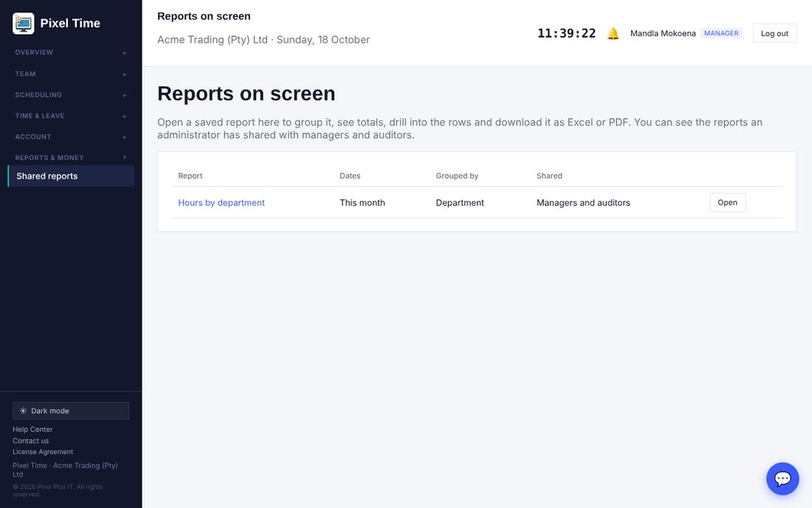Viewport: 812px width, 508px height.
Task: Click the large Reports on screen heading
Action: click(247, 94)
